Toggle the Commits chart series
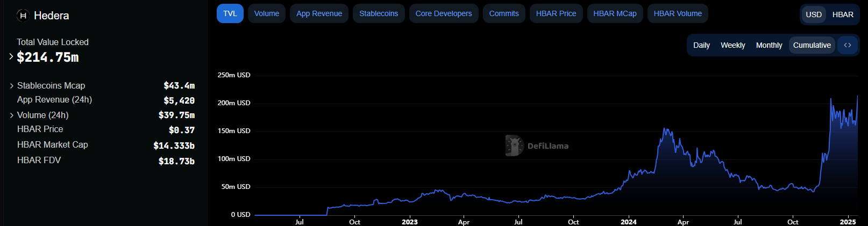 504,13
